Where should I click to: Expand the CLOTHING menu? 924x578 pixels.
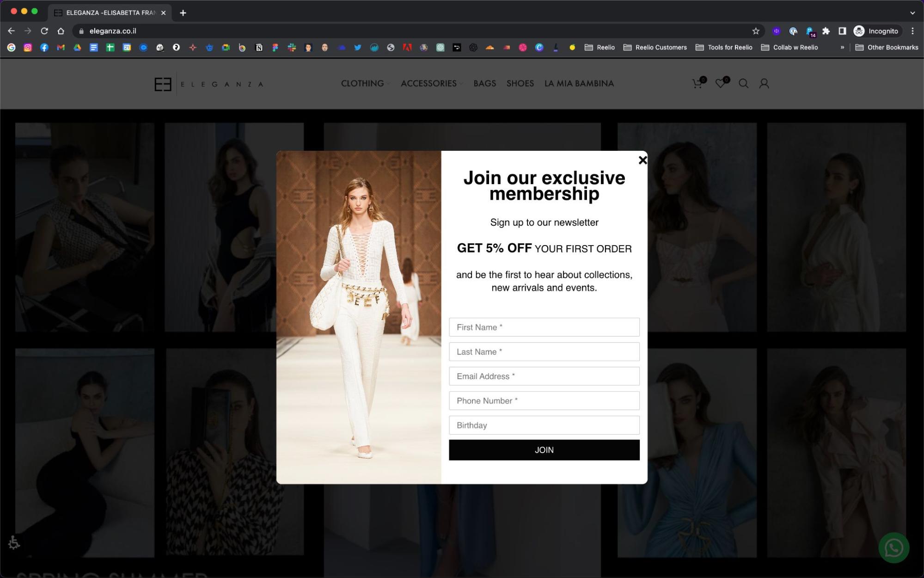tap(365, 84)
